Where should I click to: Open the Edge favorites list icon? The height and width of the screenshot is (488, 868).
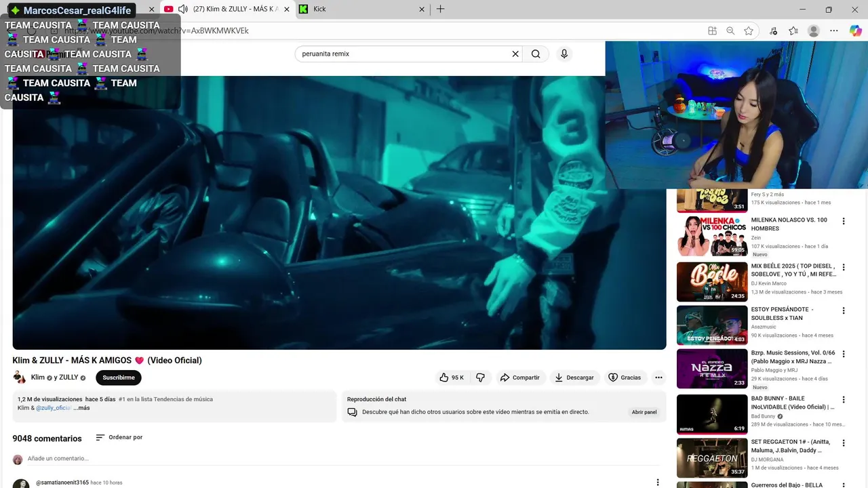click(x=793, y=30)
